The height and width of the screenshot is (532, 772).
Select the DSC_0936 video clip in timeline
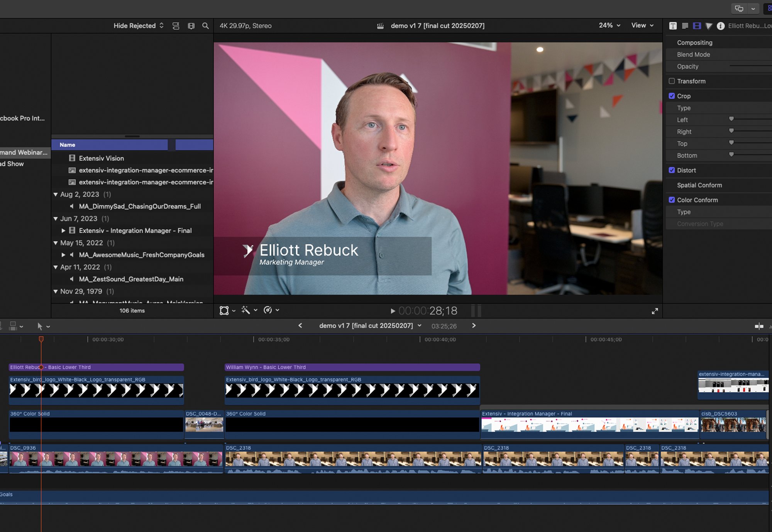click(116, 459)
